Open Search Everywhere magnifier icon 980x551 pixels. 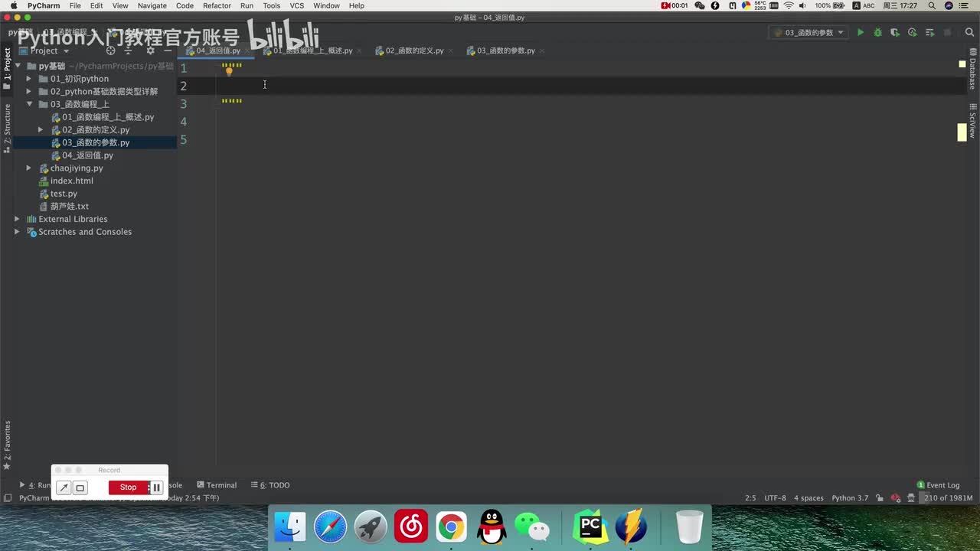point(970,33)
